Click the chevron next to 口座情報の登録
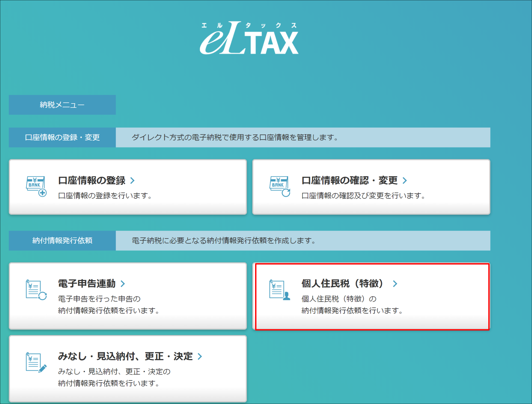The height and width of the screenshot is (404, 532). [x=132, y=180]
